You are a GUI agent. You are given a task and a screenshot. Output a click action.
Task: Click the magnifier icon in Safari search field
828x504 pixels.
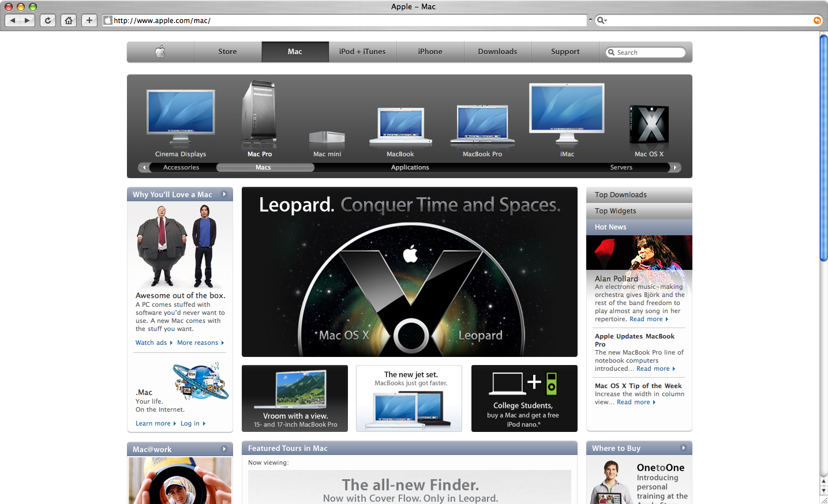(600, 20)
